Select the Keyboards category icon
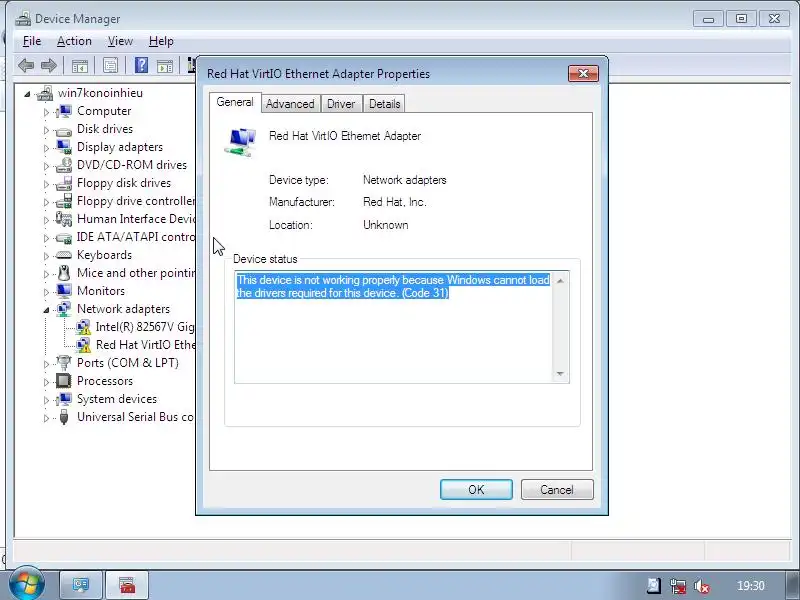Image resolution: width=800 pixels, height=600 pixels. click(x=64, y=255)
